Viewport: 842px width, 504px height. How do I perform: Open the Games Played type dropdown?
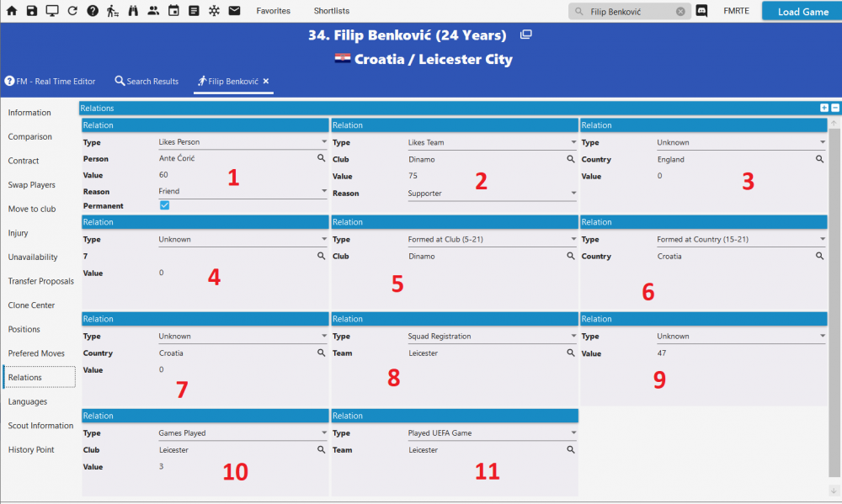[x=242, y=433]
